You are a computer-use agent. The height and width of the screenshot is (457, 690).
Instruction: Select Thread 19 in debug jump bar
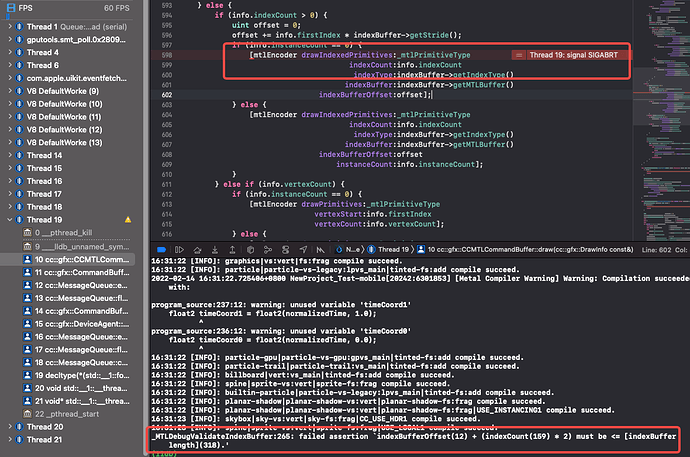click(x=389, y=250)
